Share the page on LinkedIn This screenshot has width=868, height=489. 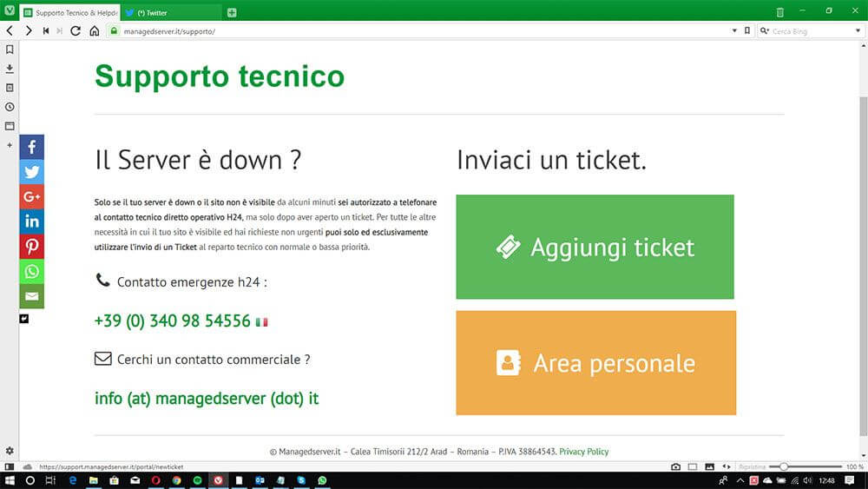pos(31,221)
